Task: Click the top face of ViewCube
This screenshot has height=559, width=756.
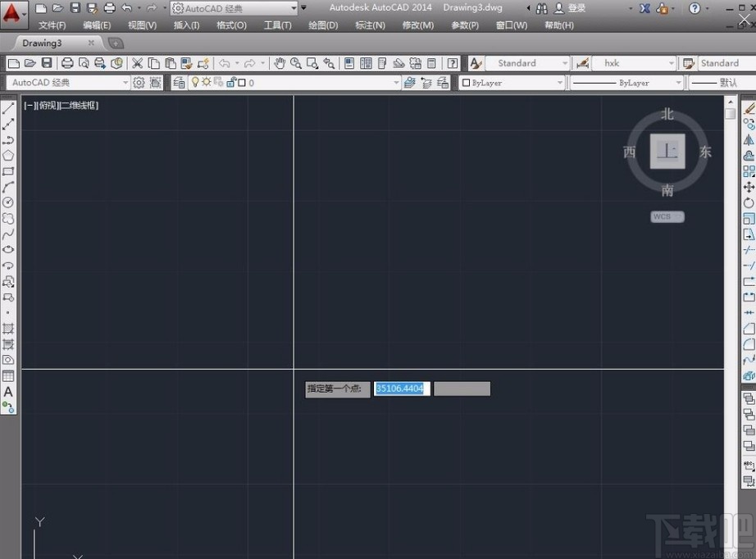Action: click(x=667, y=152)
